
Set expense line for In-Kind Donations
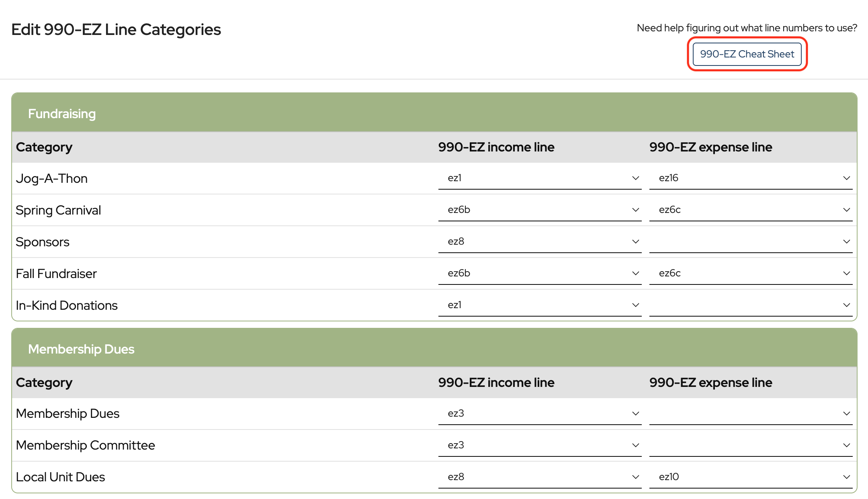tap(750, 305)
